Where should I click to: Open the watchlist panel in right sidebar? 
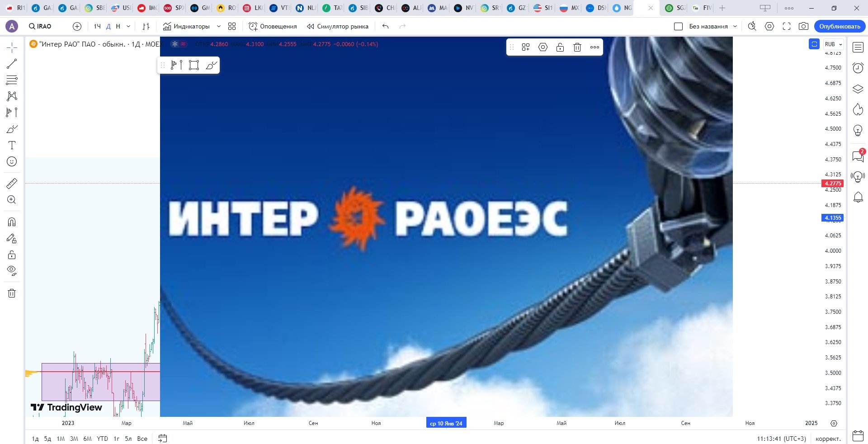tap(858, 47)
